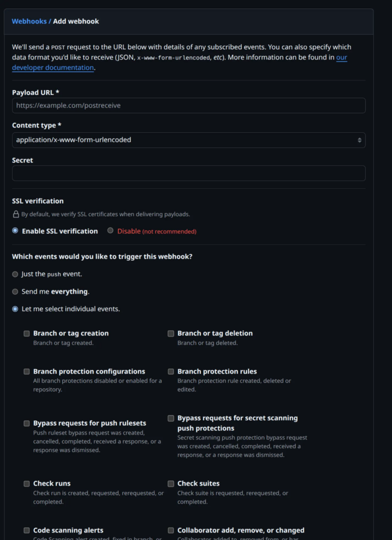This screenshot has width=392, height=540.
Task: Click the Webhooks breadcrumb link
Action: (29, 22)
